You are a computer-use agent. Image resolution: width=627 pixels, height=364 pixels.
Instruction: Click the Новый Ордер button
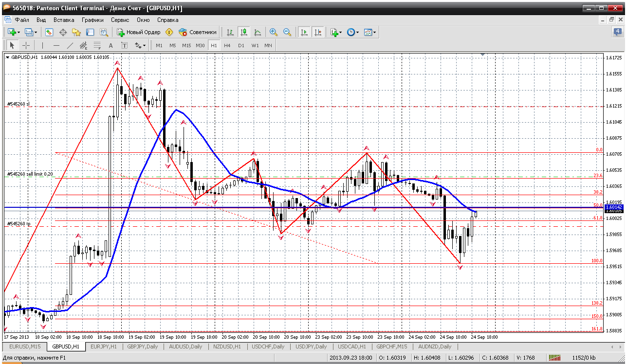click(139, 32)
